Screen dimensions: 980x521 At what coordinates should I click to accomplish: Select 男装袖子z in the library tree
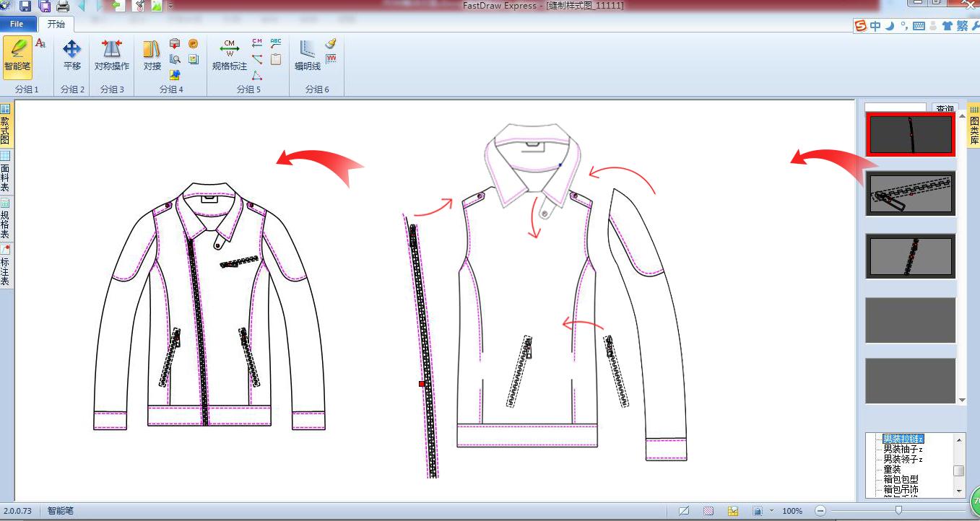[x=903, y=449]
